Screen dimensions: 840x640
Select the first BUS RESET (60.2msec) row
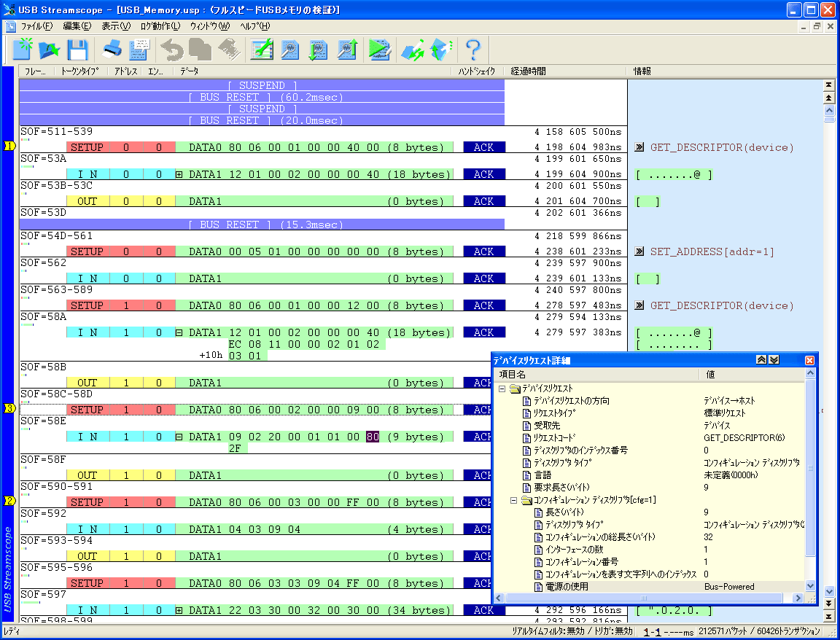[x=262, y=97]
